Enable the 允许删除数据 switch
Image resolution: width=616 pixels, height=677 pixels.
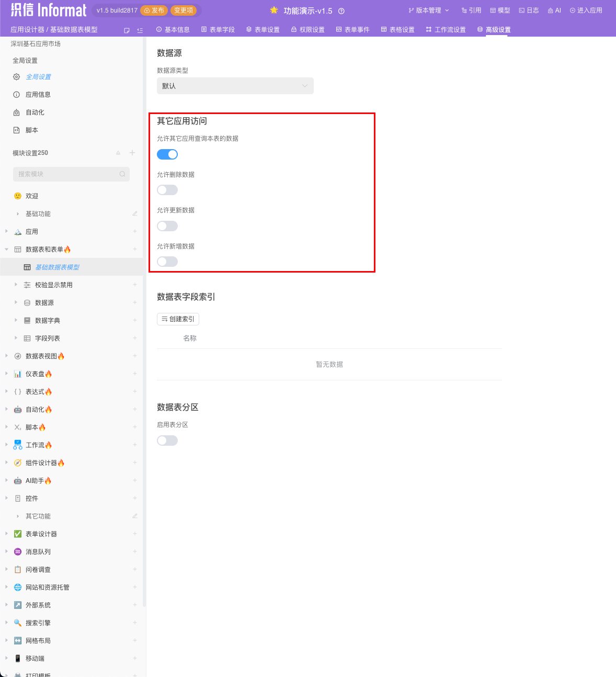coord(167,189)
